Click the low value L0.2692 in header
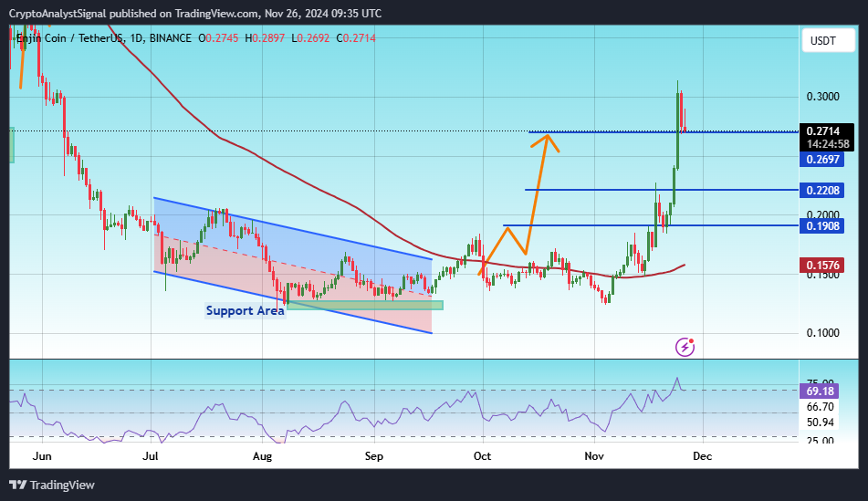 (x=310, y=38)
